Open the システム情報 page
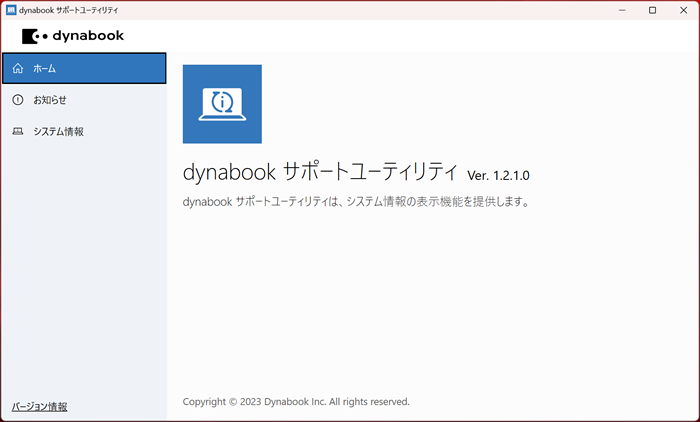The width and height of the screenshot is (700, 422). 84,131
